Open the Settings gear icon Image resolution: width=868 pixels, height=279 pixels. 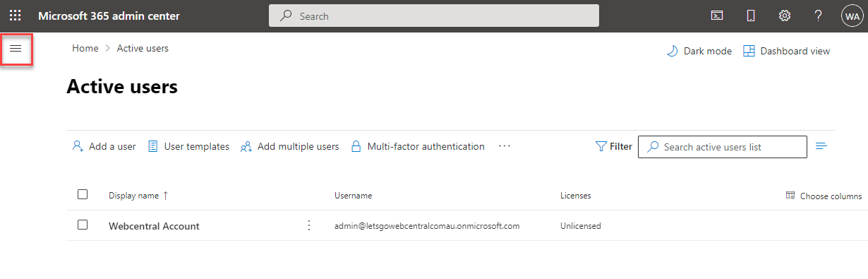tap(784, 16)
